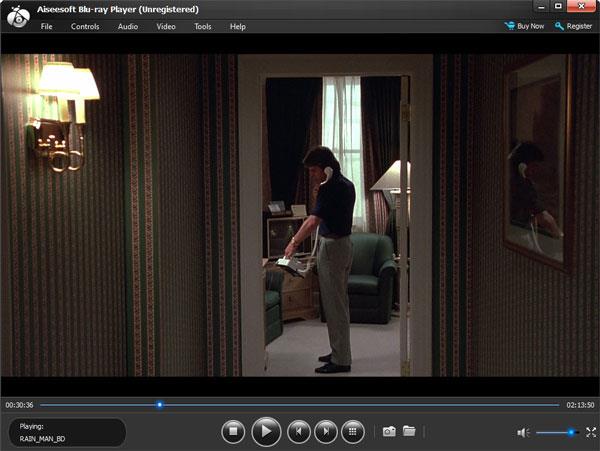
Task: Click the Aiseesoft app logo
Action: click(x=18, y=16)
